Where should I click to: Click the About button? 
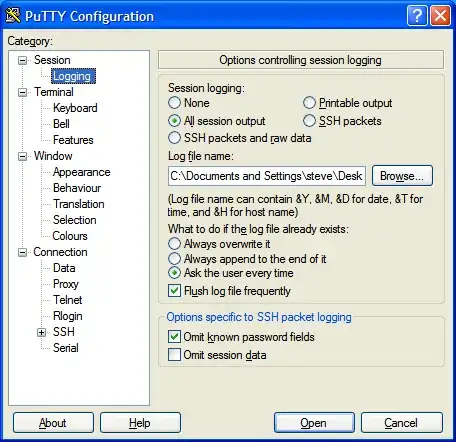click(53, 423)
